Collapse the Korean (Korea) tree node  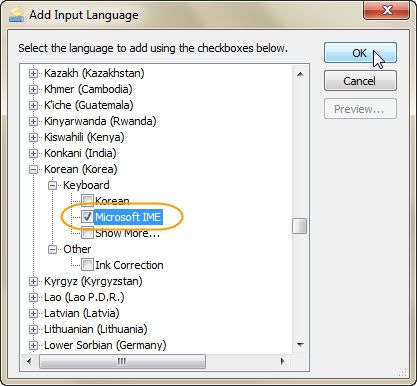tap(33, 169)
